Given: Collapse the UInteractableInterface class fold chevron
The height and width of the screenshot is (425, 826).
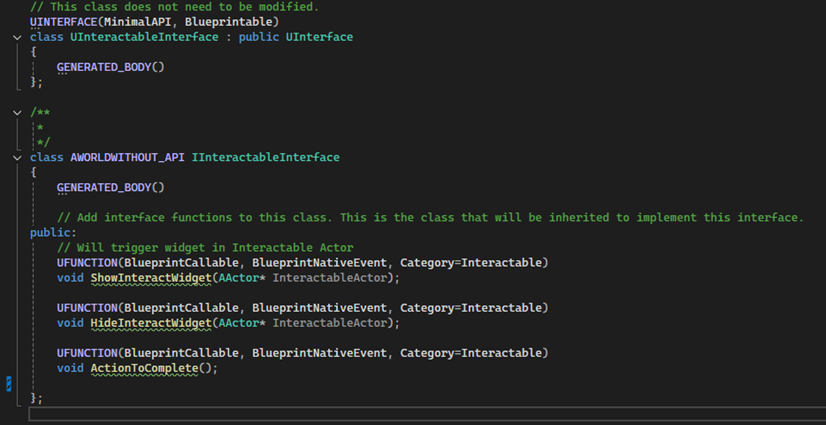Looking at the screenshot, I should [17, 37].
